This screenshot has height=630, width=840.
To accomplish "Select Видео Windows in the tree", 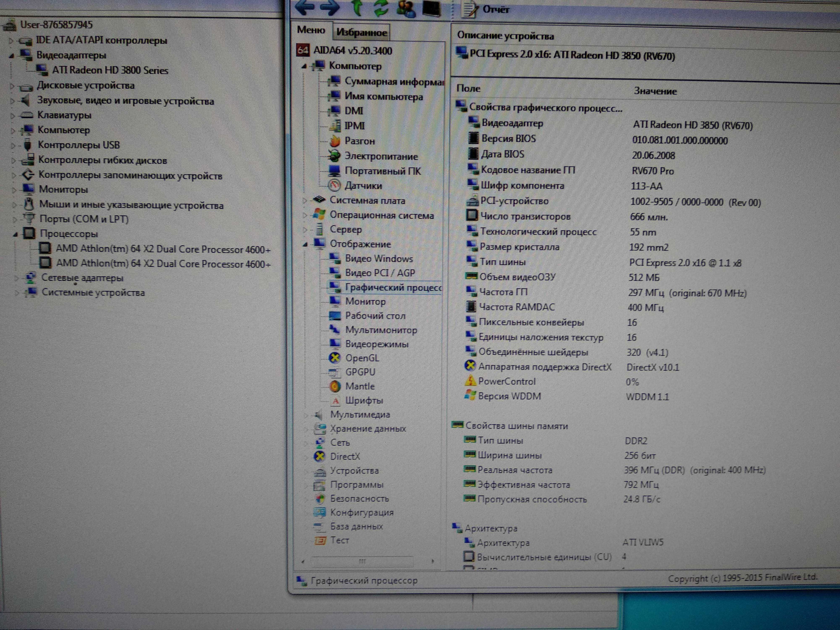I will point(379,259).
